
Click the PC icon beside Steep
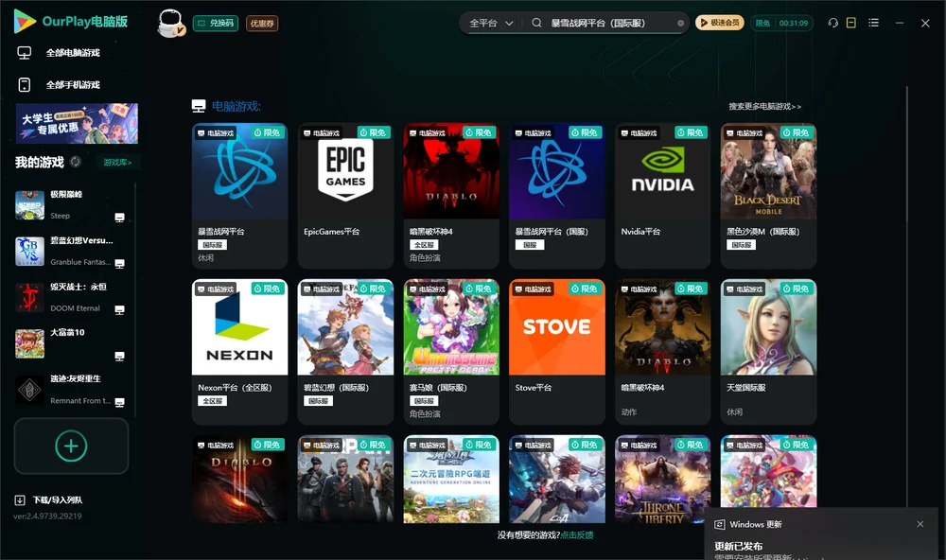click(119, 218)
